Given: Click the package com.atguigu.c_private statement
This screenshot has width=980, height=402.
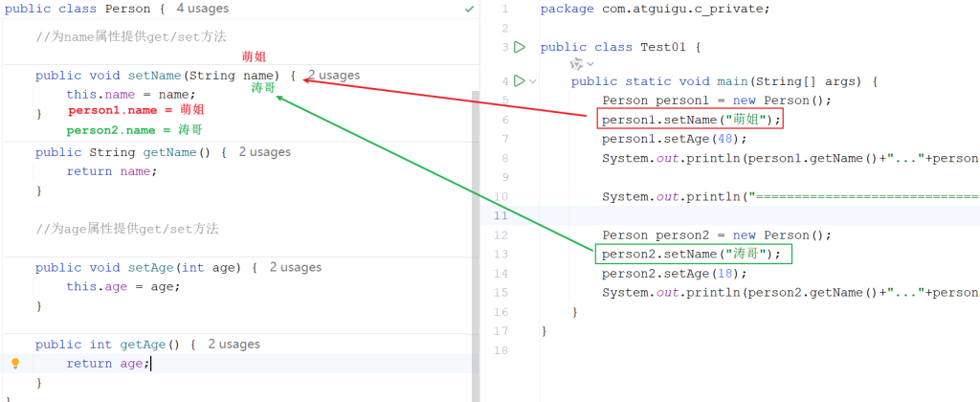Looking at the screenshot, I should point(655,9).
